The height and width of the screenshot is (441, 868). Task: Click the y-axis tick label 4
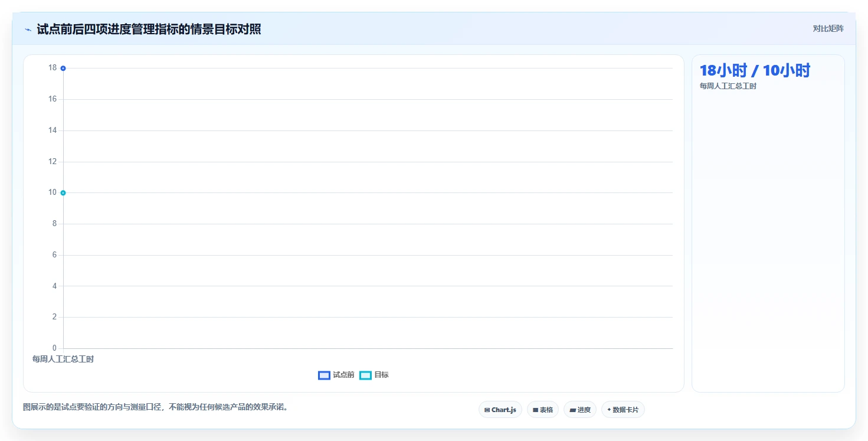pos(54,286)
